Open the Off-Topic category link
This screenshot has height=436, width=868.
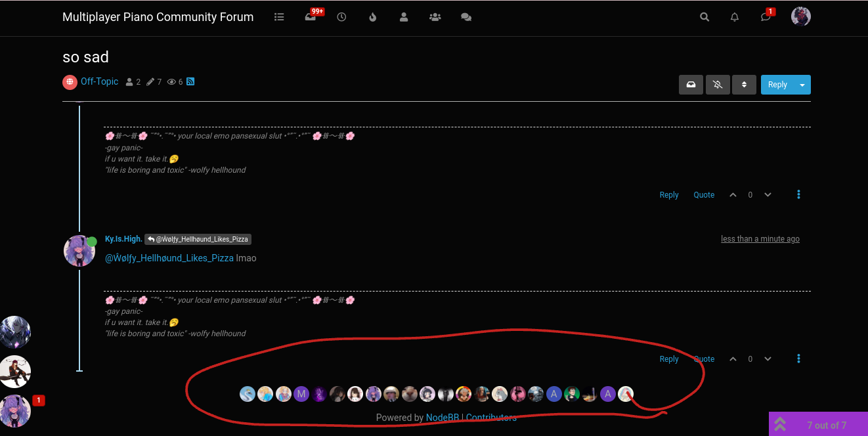click(x=99, y=82)
